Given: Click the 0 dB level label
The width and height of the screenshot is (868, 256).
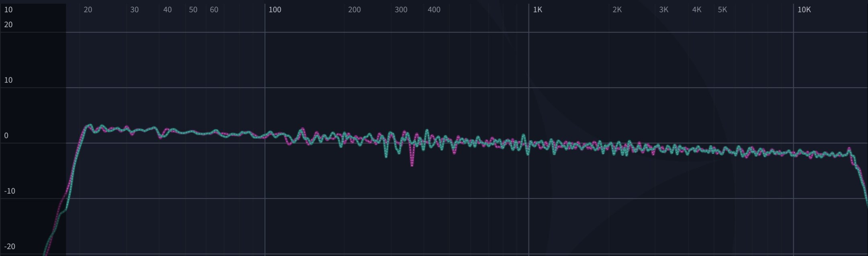Looking at the screenshot, I should click(6, 136).
